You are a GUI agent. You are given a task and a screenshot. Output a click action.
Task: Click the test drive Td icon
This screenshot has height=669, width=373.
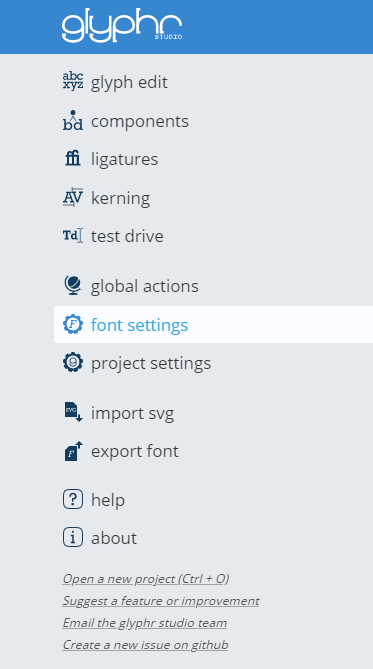pos(73,236)
